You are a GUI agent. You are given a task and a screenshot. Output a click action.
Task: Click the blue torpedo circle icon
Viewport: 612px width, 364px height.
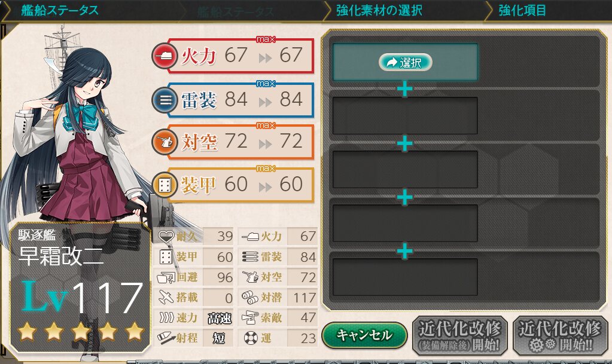pyautogui.click(x=164, y=100)
